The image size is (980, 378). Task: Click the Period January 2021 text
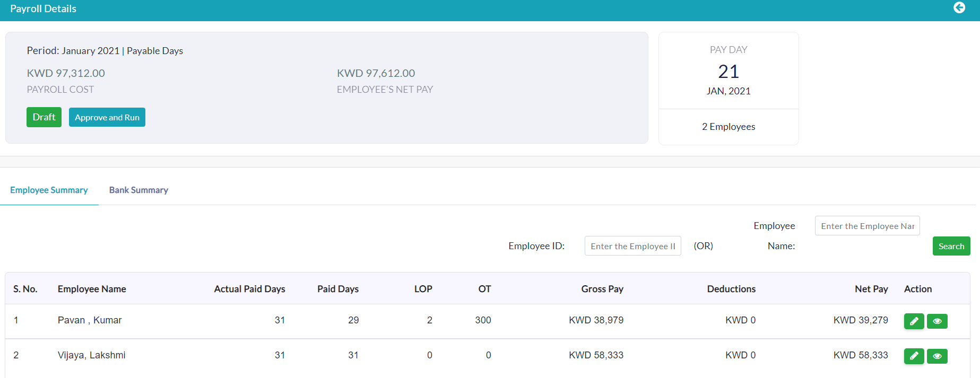coord(73,51)
